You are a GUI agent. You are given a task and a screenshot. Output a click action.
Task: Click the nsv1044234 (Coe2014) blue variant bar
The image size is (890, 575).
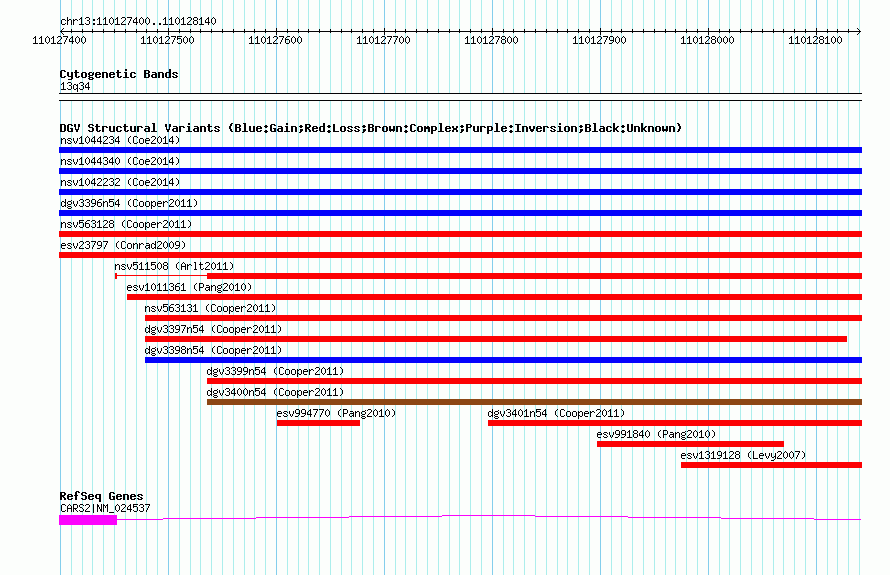point(460,150)
